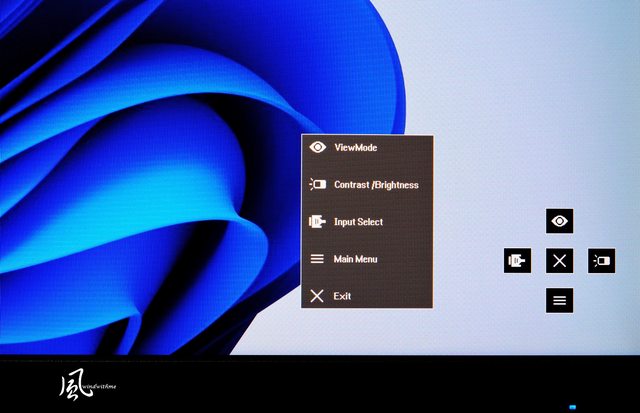Select the ViewMode text label
Viewport: 640px width, 413px height.
(355, 147)
